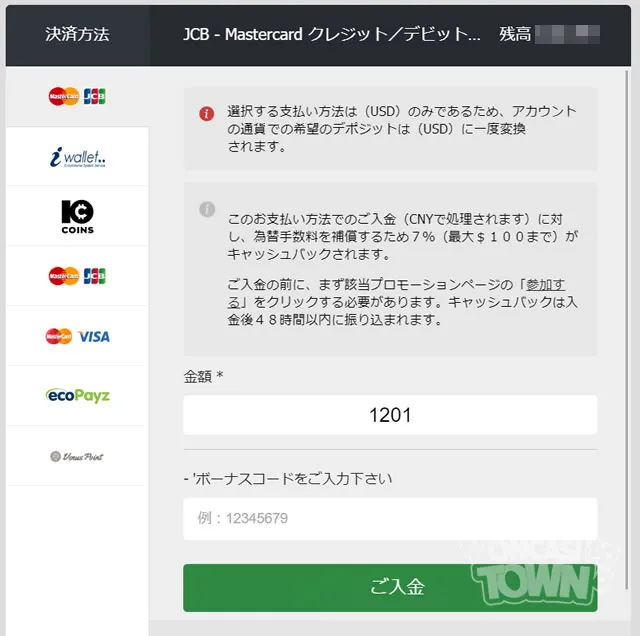Click the USD currency notice box
Image resolution: width=640 pixels, height=636 pixels.
point(390,129)
